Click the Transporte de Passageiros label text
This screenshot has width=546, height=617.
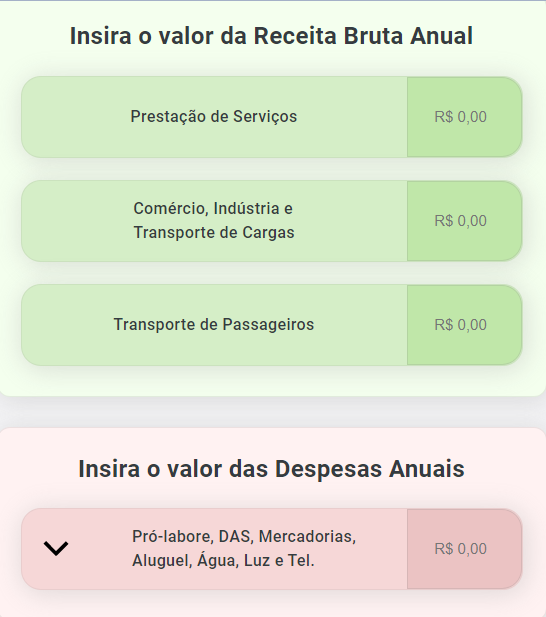point(214,325)
